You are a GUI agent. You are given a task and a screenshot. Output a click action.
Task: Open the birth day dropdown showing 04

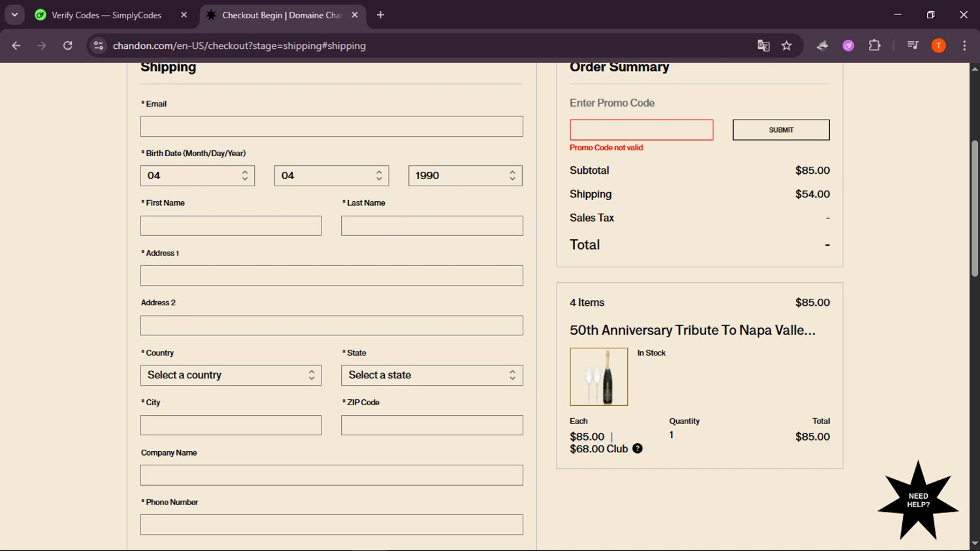(331, 176)
